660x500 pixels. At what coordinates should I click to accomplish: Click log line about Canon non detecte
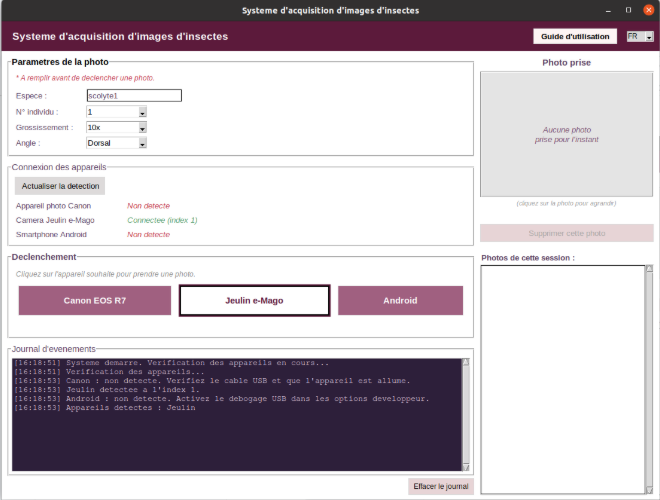(212, 381)
